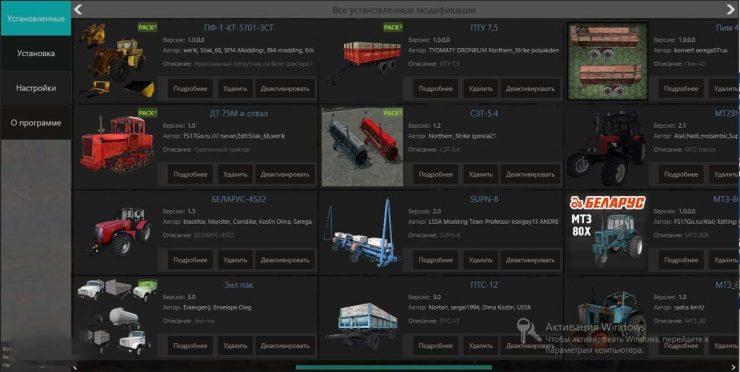Click the Windows activation key icon

click(528, 330)
